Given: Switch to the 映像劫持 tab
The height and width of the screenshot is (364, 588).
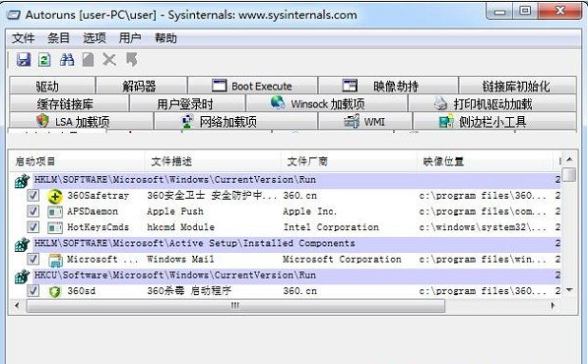Looking at the screenshot, I should tap(388, 86).
